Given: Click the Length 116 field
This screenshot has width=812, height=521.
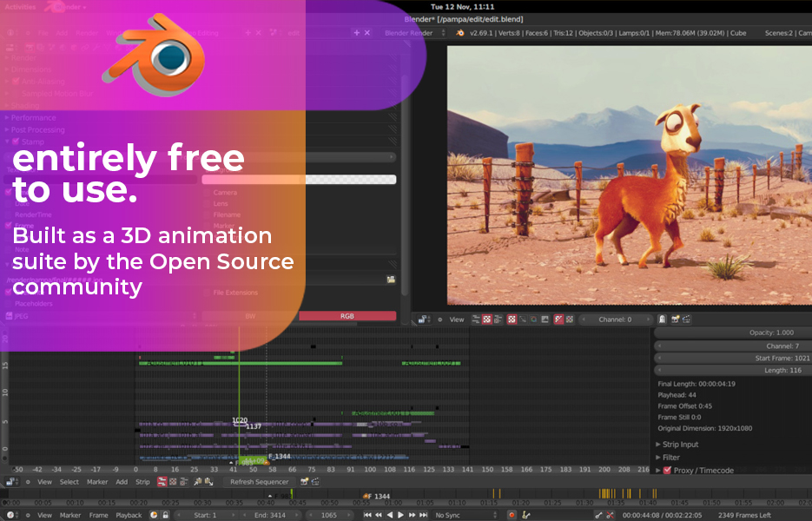Looking at the screenshot, I should (733, 370).
